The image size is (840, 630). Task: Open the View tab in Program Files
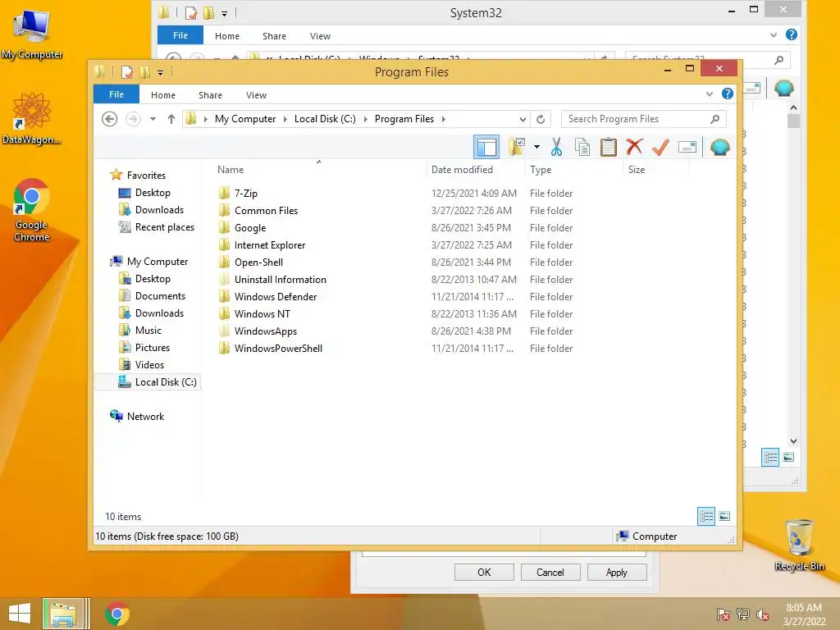tap(256, 95)
